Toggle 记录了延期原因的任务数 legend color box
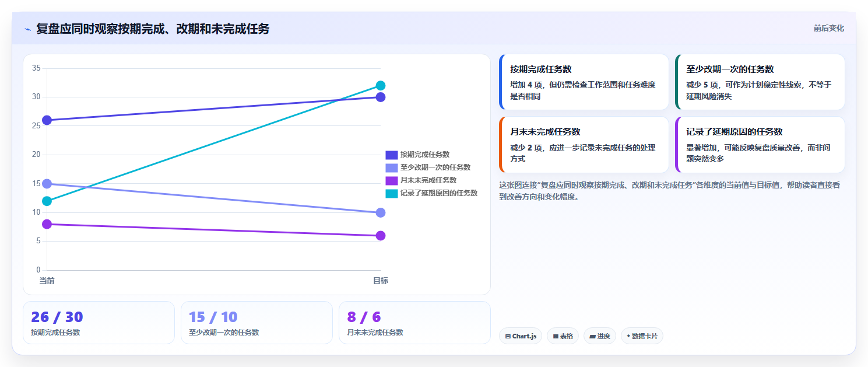 pyautogui.click(x=391, y=193)
